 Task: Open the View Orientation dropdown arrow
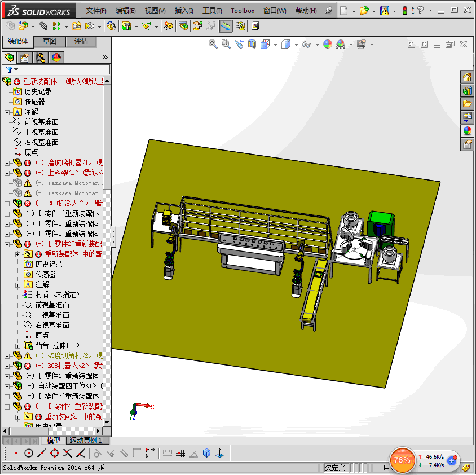click(x=275, y=45)
